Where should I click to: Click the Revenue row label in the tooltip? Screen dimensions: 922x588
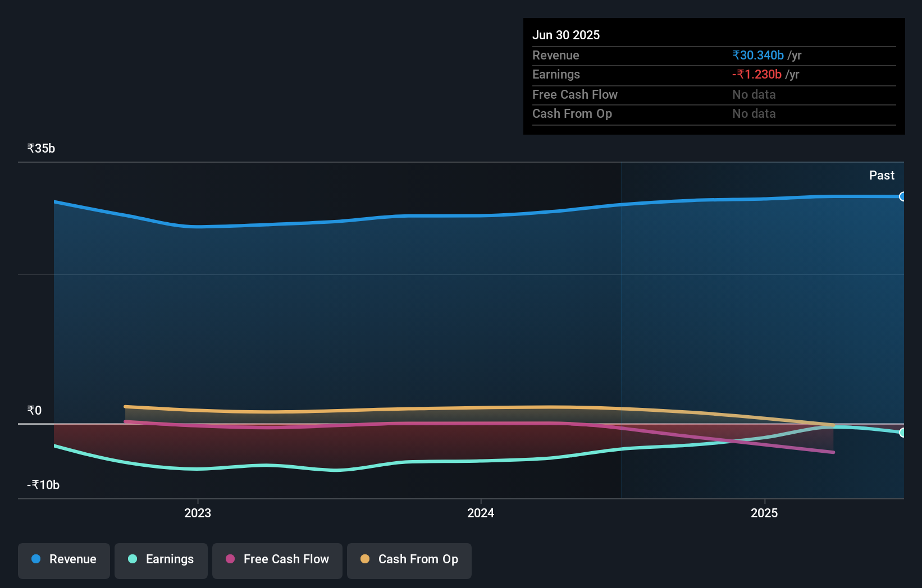click(556, 55)
